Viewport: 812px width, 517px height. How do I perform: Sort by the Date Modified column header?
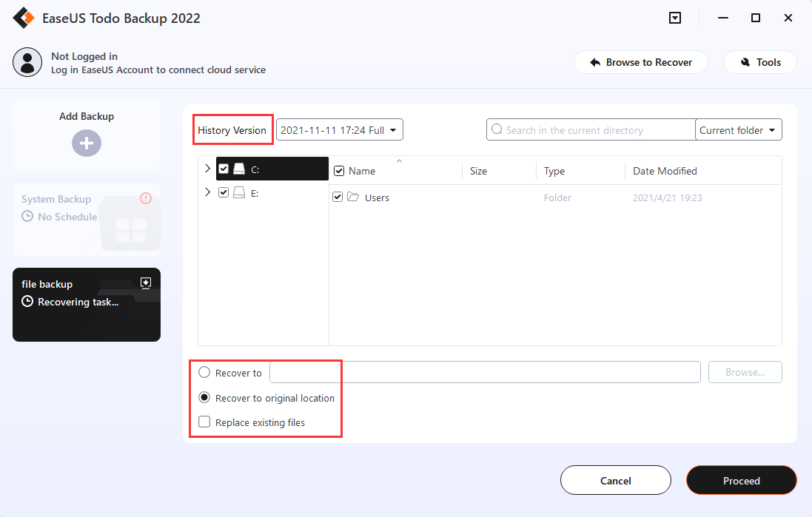[x=665, y=171]
